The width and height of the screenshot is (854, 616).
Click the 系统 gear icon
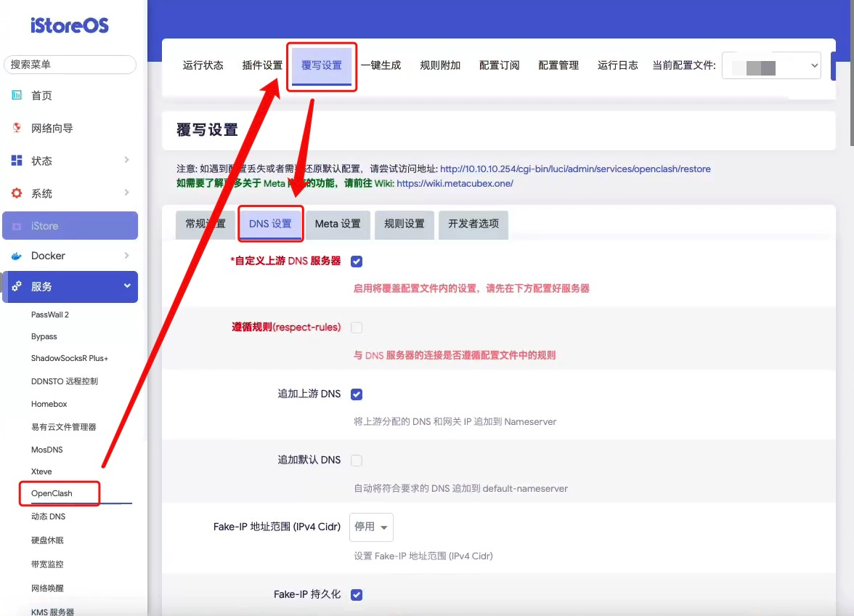tap(17, 193)
